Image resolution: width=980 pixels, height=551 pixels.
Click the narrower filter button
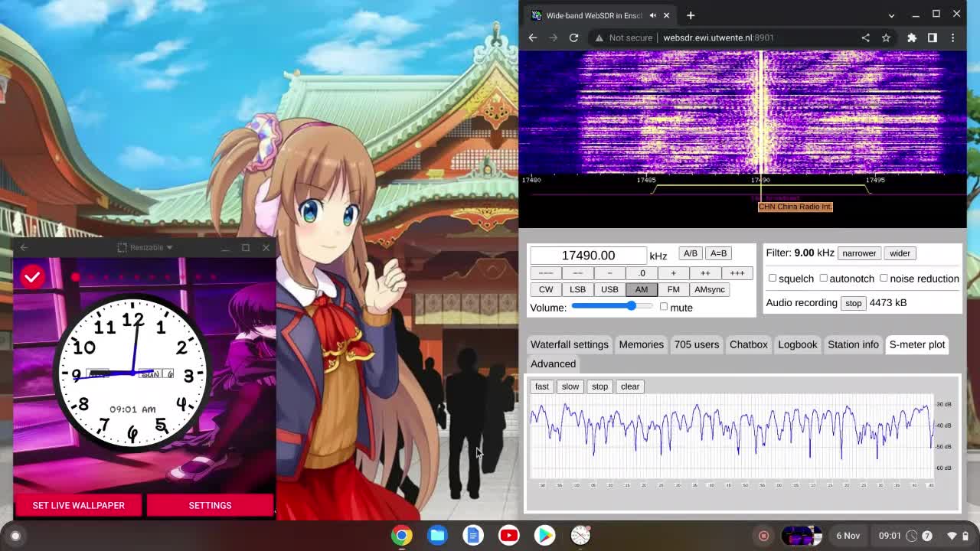(x=859, y=253)
